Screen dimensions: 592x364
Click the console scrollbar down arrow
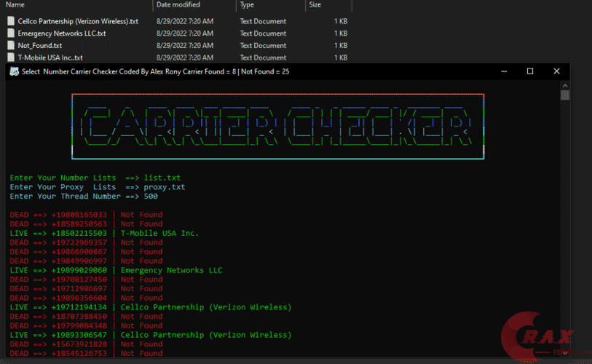565,352
